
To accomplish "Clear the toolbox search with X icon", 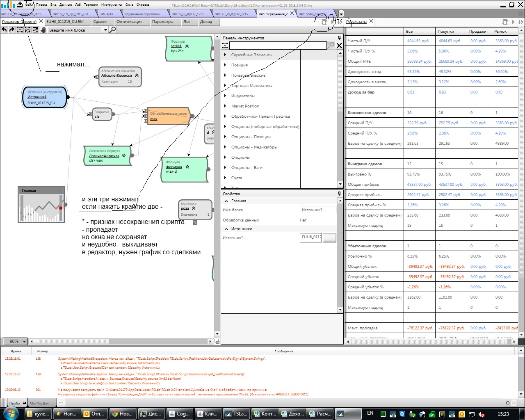I will click(x=339, y=46).
